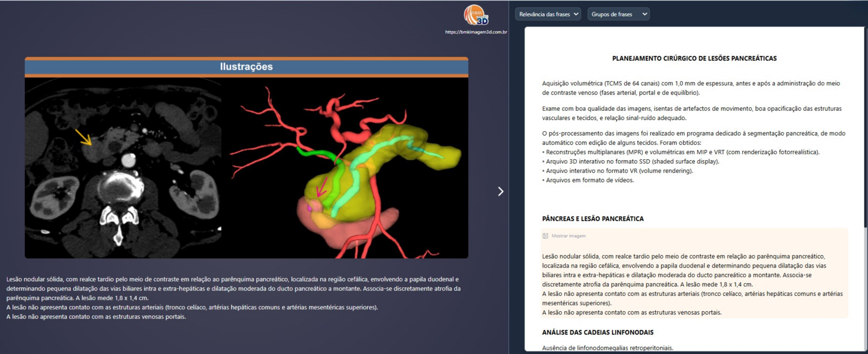Viewport: 868px width, 354px height.
Task: Open the bmkimagem3d.com.br link
Action: [x=476, y=32]
